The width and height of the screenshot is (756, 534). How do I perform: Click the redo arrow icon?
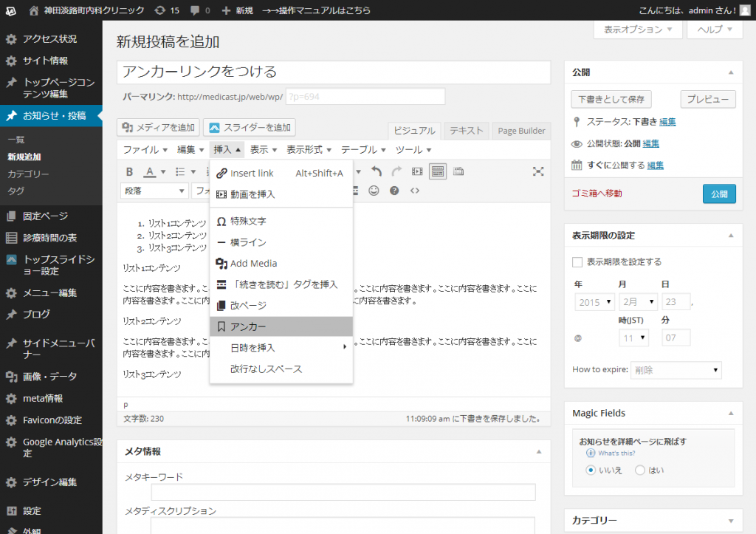point(396,171)
